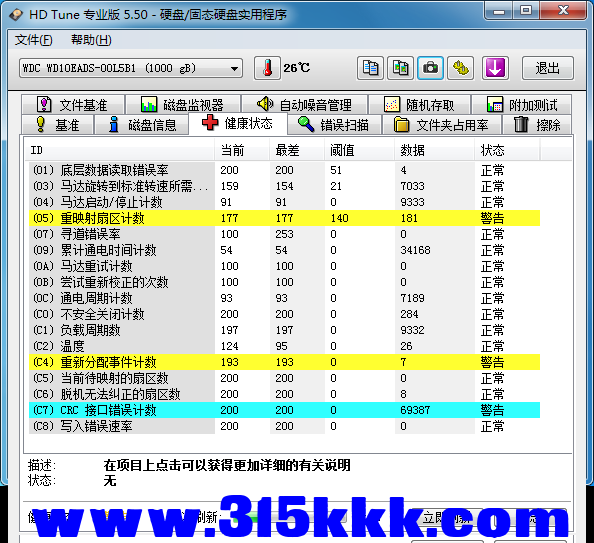
Task: Select the (04) 马达启动/停止计数 row
Action: pos(284,202)
